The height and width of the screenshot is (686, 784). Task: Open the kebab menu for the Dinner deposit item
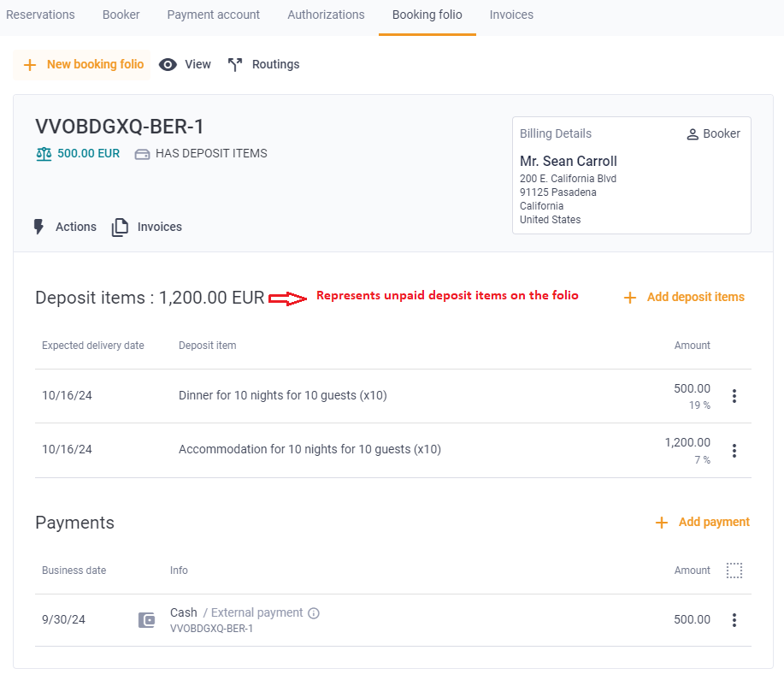734,396
